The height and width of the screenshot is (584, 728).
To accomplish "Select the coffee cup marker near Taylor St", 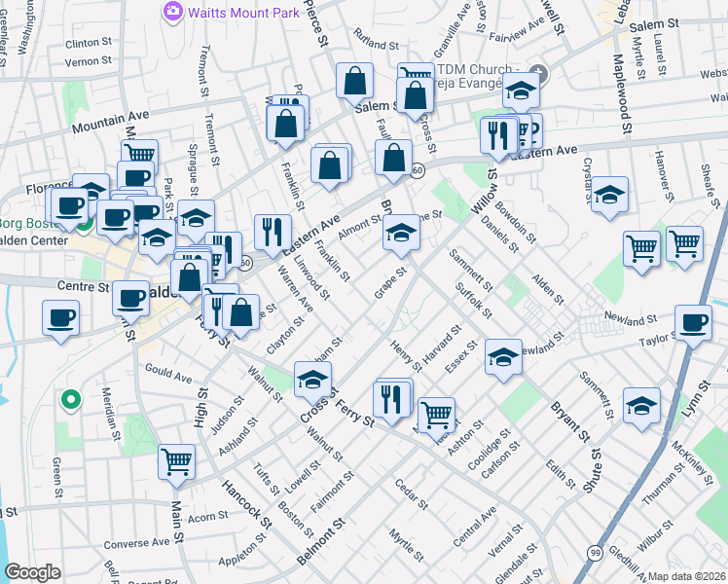I will pyautogui.click(x=693, y=325).
